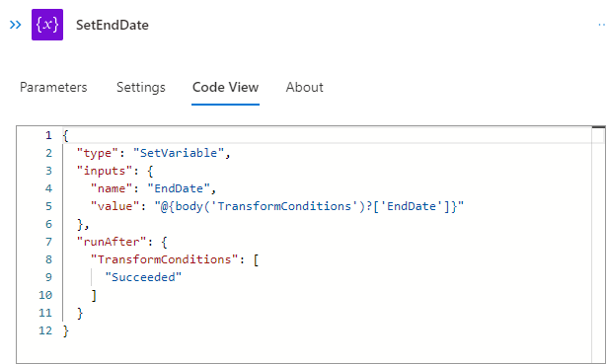This screenshot has height=364, width=607.
Task: Open the About tab
Action: coord(305,87)
